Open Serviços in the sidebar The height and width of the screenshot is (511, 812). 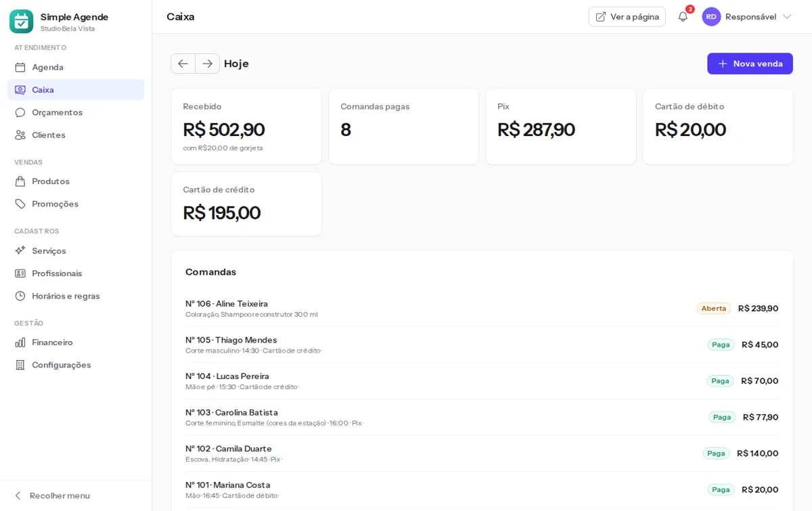click(76, 250)
